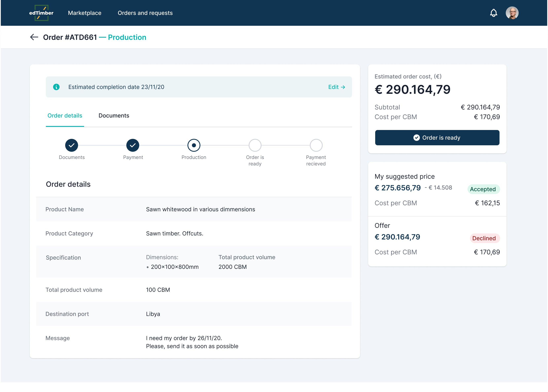Select the Payment recieved step circle
548x392 pixels.
pos(316,145)
